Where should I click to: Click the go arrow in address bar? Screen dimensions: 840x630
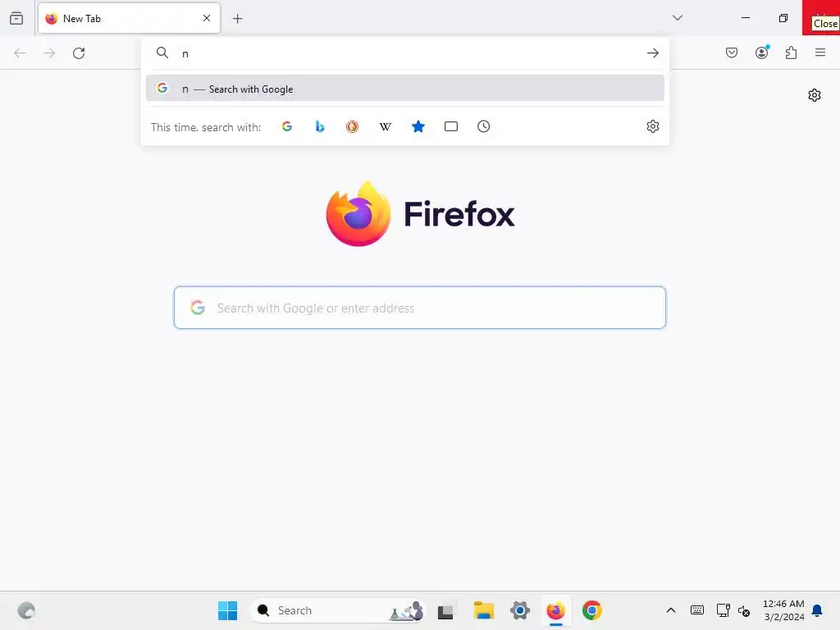coord(652,53)
